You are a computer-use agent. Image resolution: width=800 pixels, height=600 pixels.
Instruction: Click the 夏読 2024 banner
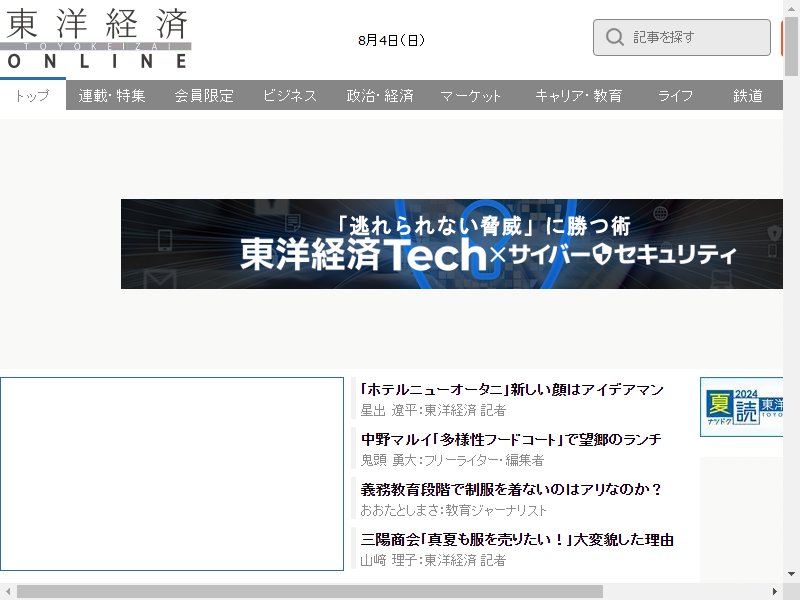741,407
